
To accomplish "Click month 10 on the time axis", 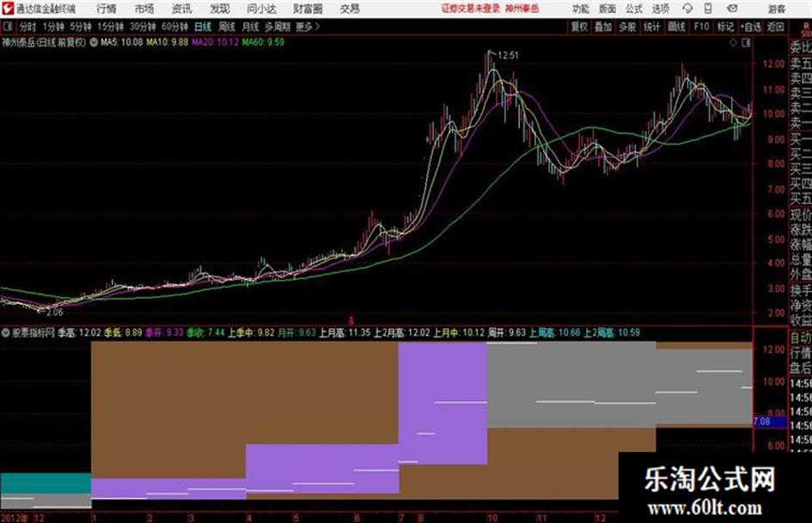I will (492, 518).
